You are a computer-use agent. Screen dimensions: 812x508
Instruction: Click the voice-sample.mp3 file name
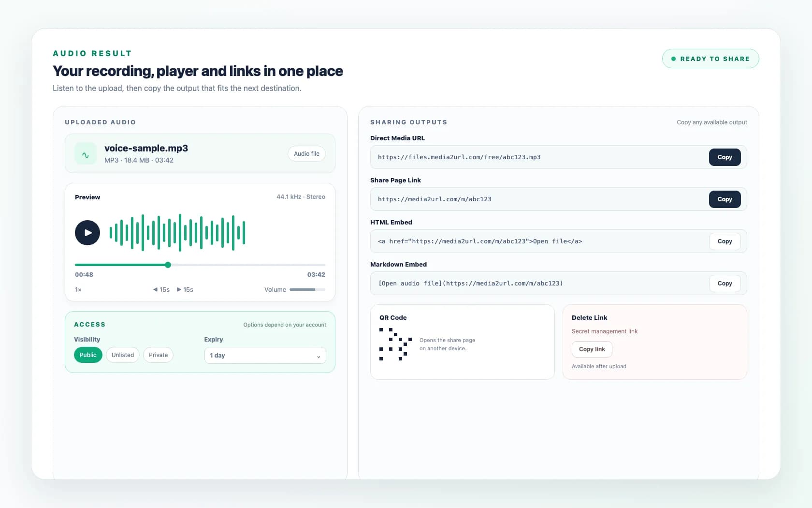pos(146,149)
